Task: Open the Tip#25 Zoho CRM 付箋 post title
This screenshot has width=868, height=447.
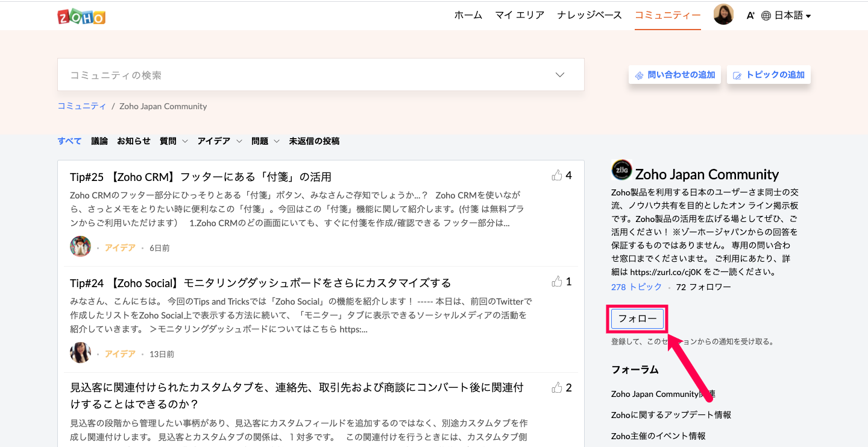Action: click(201, 177)
